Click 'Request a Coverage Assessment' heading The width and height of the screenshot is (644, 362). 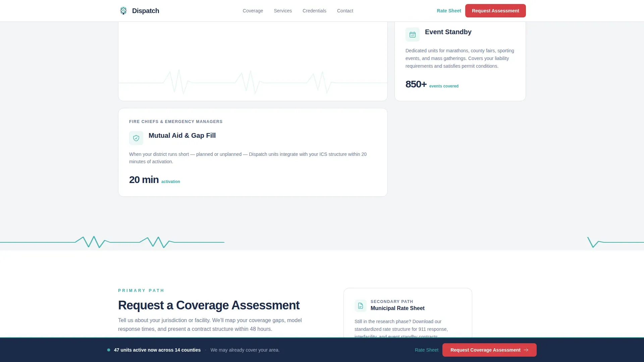[209, 305]
